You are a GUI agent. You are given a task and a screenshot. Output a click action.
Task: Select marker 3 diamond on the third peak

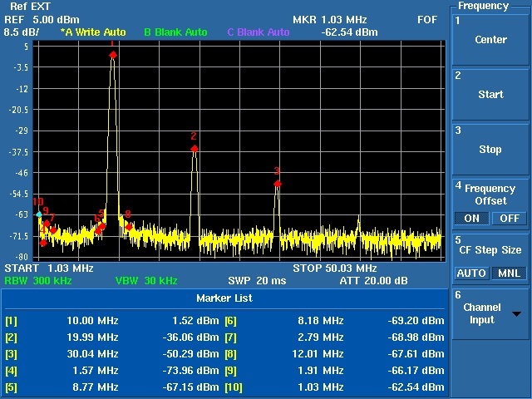pyautogui.click(x=278, y=184)
